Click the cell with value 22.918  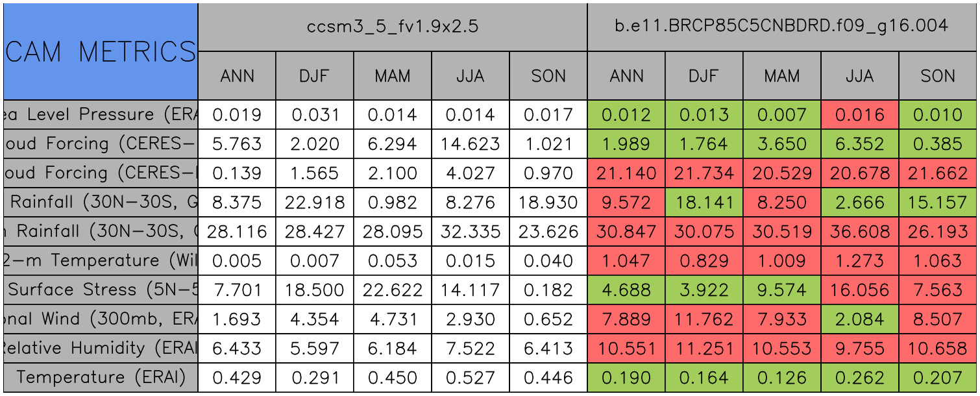click(x=315, y=202)
